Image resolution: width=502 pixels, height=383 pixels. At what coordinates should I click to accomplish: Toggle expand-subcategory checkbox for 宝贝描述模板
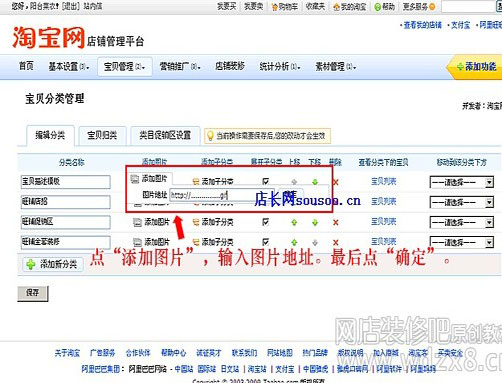coord(266,181)
